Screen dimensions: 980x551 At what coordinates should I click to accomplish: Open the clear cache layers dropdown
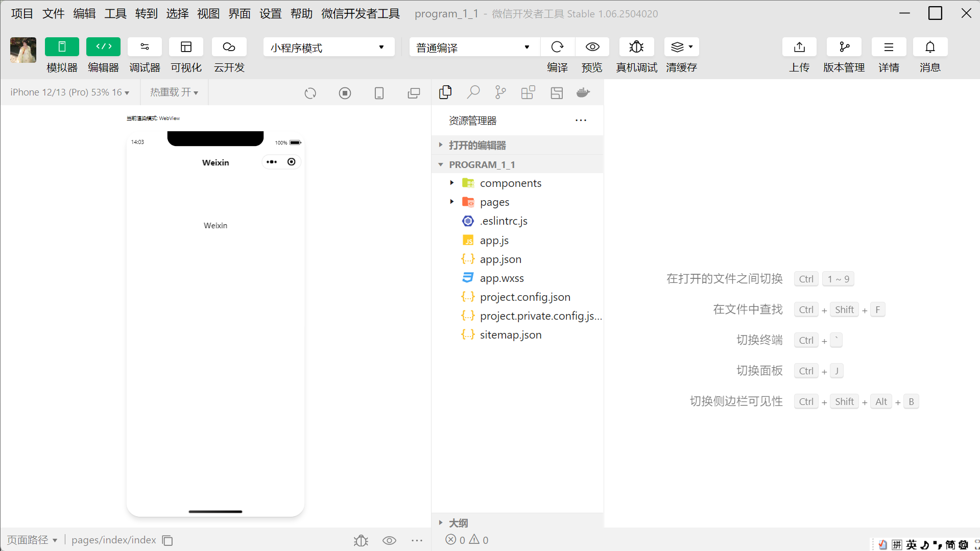pos(681,47)
